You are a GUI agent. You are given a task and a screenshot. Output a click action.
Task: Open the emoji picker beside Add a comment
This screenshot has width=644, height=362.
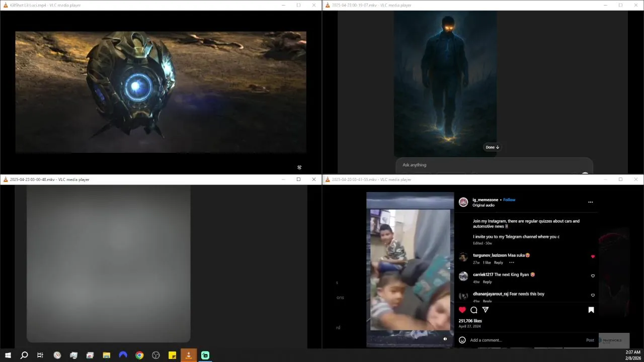(462, 340)
